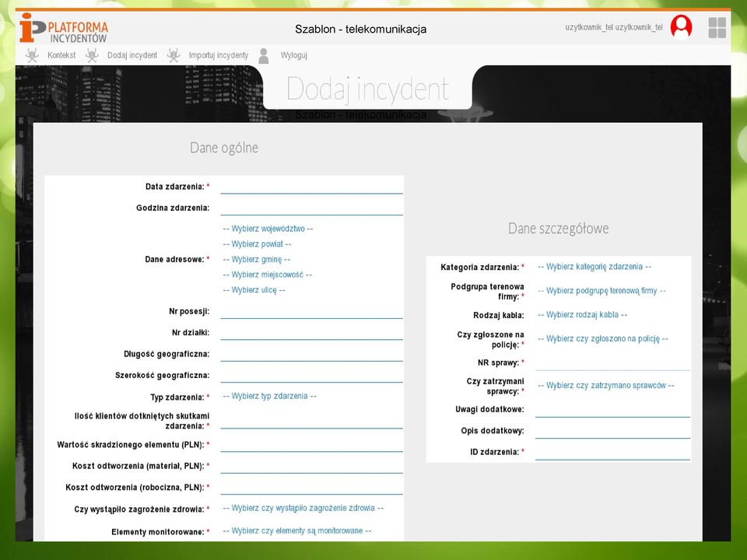Focus the Ilość klientów dotkniętych skutkami field
The width and height of the screenshot is (747, 560).
pyautogui.click(x=311, y=422)
